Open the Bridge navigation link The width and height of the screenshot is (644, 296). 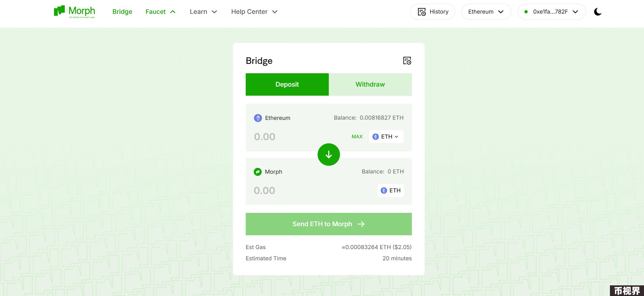tap(122, 12)
